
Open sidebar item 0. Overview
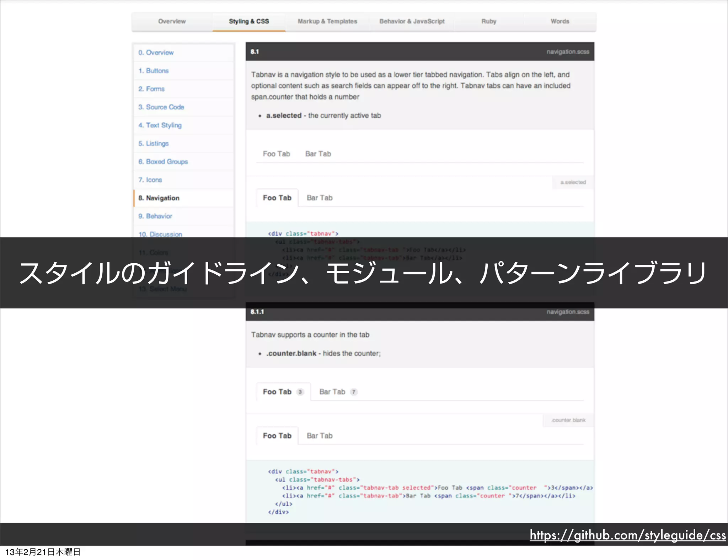[x=184, y=53]
